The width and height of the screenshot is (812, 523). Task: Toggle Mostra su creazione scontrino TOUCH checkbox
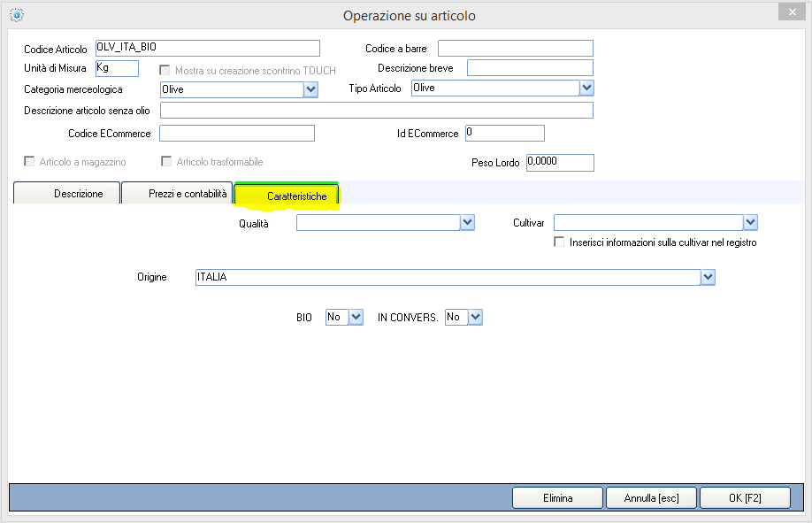pos(165,70)
